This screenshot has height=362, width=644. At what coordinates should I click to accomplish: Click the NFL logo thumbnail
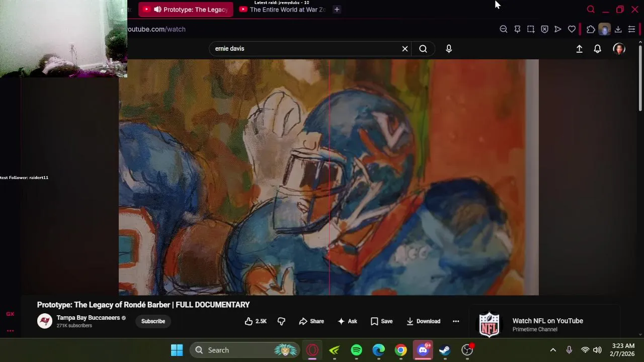(489, 324)
